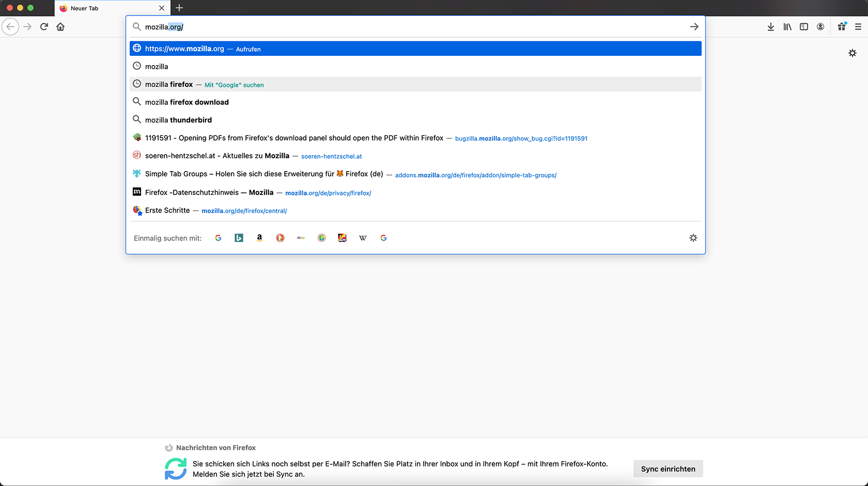Search once with Bing
Viewport: 868px width, 486px height.
coord(239,238)
